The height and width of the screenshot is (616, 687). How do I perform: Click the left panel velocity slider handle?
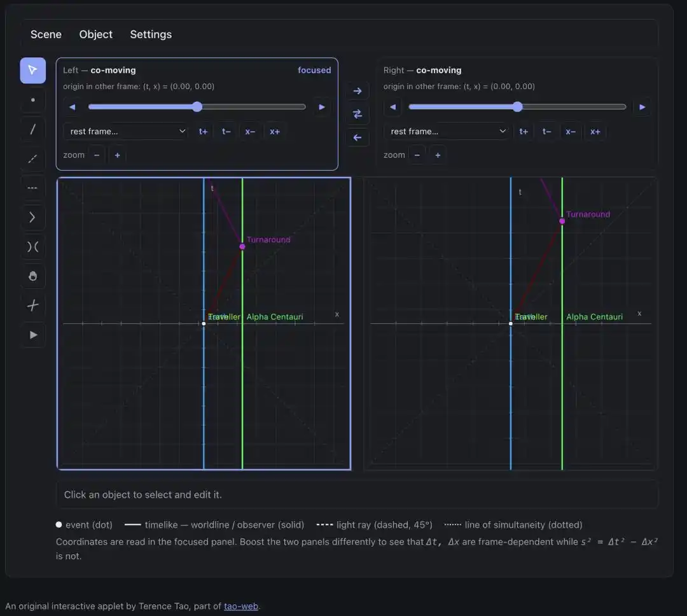pyautogui.click(x=197, y=106)
